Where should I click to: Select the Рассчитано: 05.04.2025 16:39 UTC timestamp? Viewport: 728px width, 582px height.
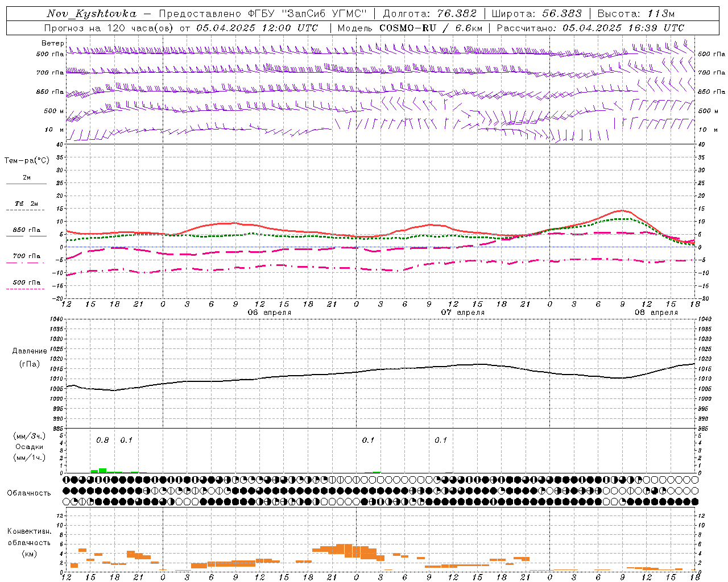coord(590,28)
